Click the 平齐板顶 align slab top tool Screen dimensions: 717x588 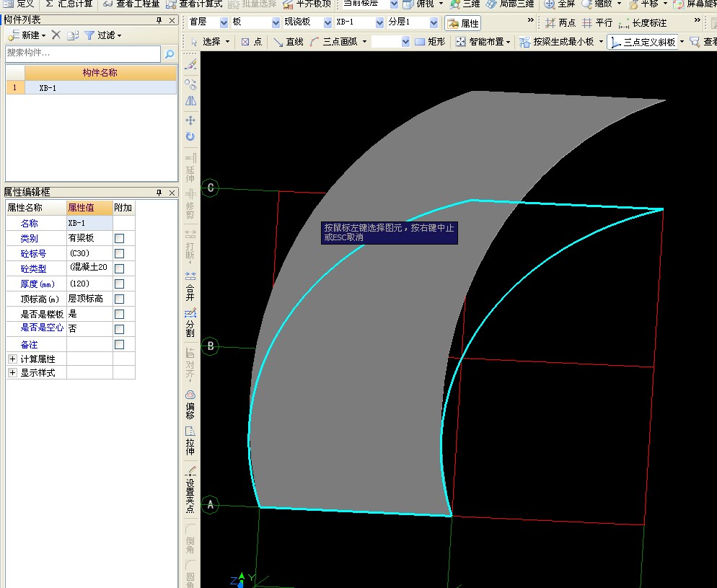point(307,4)
